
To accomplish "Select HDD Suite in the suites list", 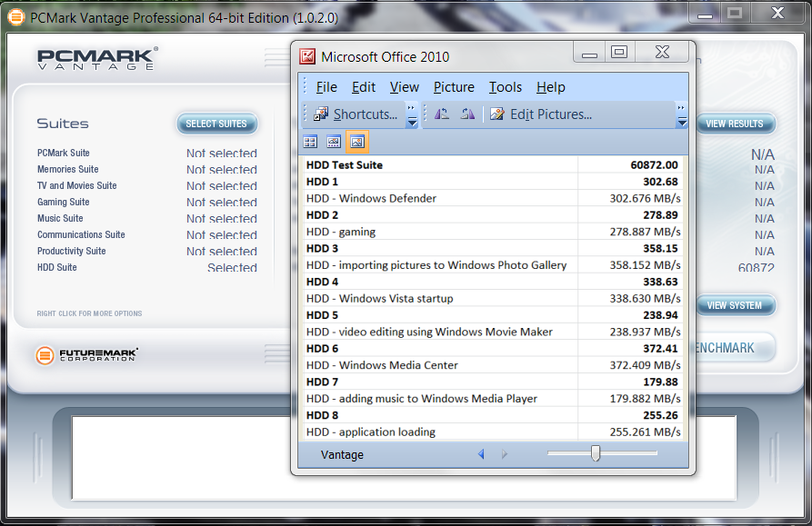I will (57, 268).
